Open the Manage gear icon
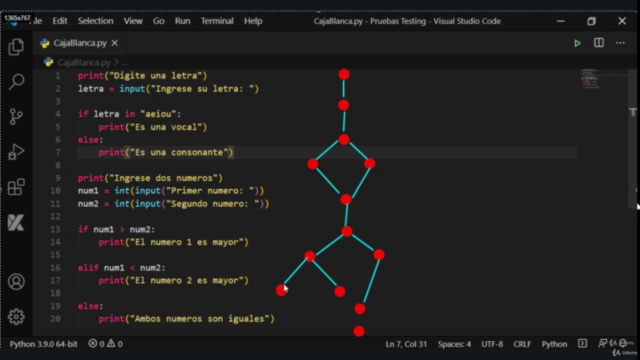640x360 pixels. point(16,317)
